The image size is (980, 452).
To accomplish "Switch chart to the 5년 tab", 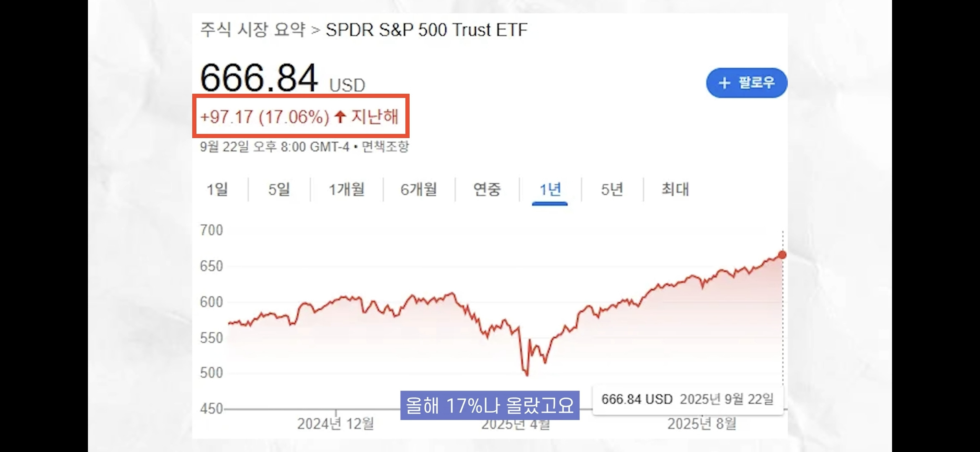I will tap(612, 190).
